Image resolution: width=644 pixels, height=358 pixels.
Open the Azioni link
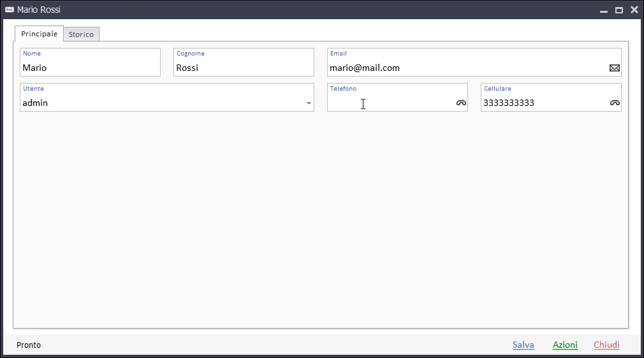(565, 345)
